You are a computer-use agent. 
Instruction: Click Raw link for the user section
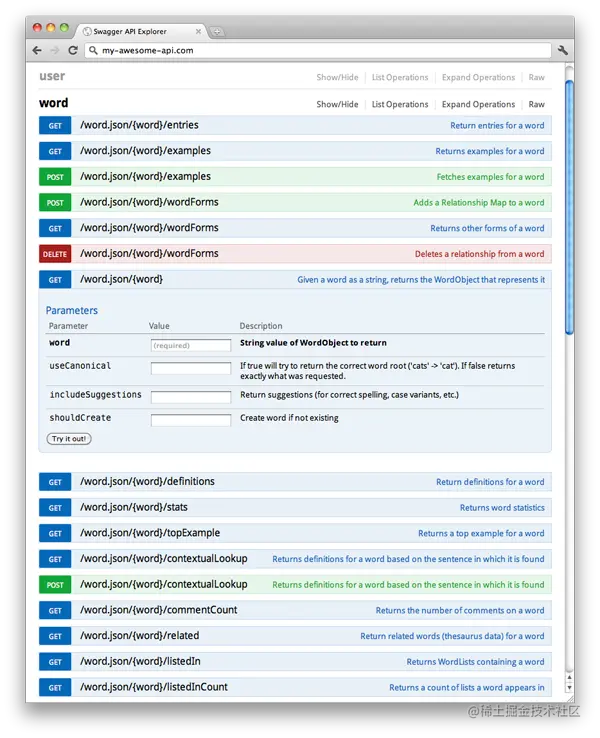click(536, 77)
